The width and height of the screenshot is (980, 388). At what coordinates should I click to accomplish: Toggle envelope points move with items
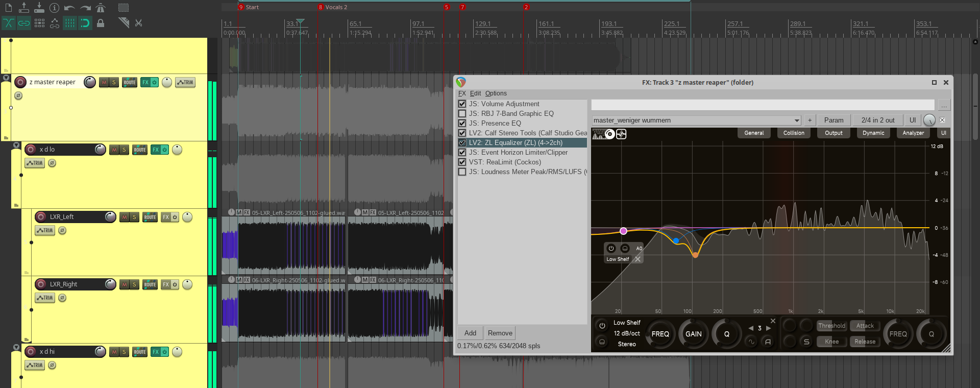tap(55, 23)
